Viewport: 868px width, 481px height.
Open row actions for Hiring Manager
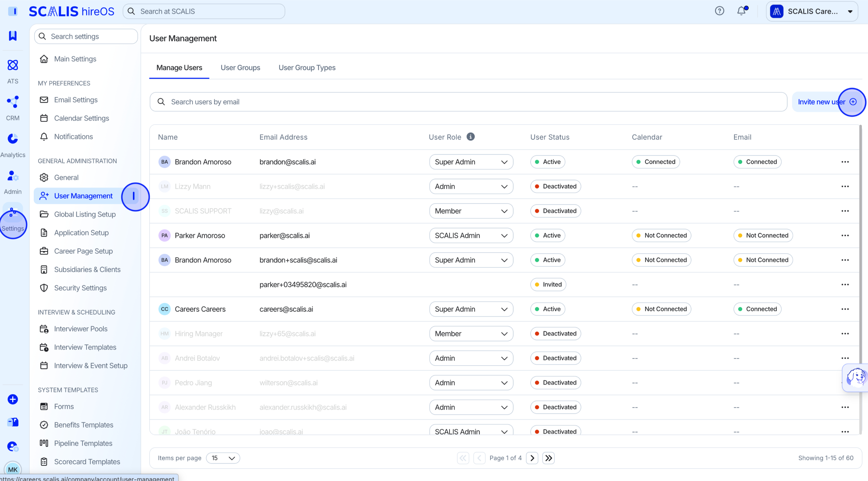[845, 333]
